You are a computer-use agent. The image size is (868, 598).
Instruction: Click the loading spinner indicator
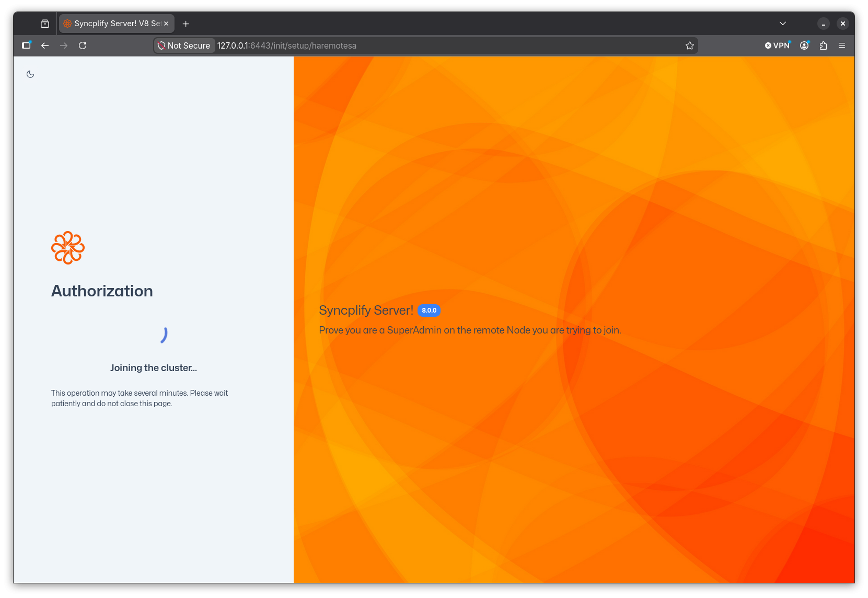[x=164, y=335]
